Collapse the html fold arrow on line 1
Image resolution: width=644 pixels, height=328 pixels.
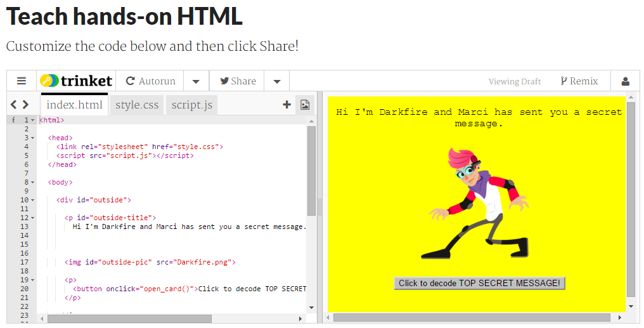(33, 120)
